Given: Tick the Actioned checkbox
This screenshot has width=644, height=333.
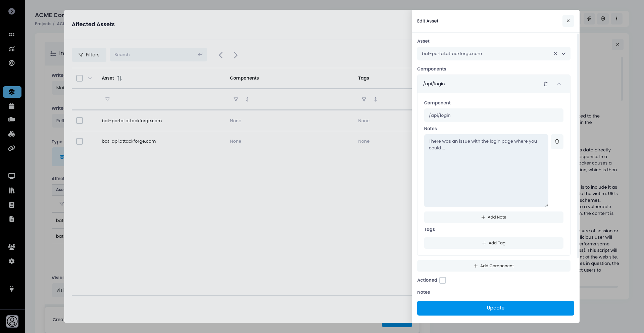Looking at the screenshot, I should click(x=443, y=280).
